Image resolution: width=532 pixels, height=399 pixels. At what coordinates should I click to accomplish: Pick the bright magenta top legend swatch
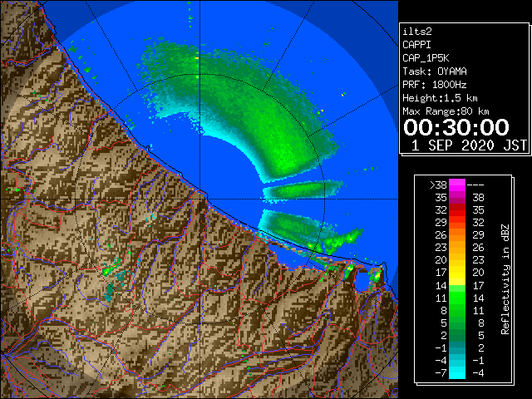(457, 185)
